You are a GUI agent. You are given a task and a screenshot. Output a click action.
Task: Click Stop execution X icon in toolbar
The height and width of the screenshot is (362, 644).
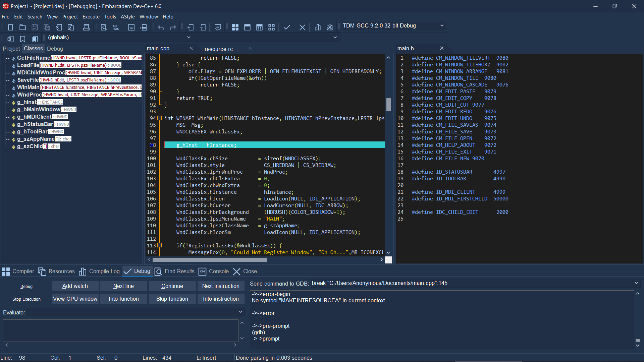302,27
